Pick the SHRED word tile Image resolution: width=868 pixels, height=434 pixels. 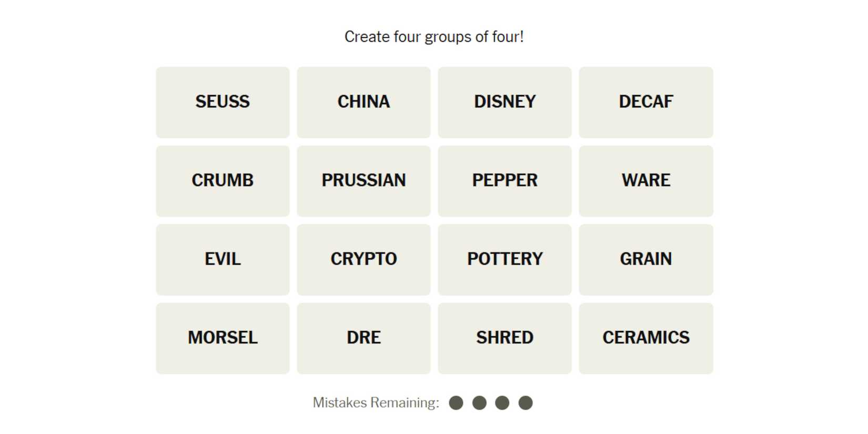coord(504,338)
